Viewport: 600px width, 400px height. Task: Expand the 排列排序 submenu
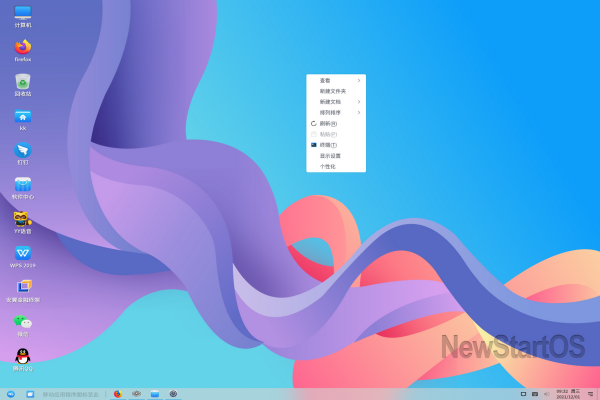click(336, 113)
